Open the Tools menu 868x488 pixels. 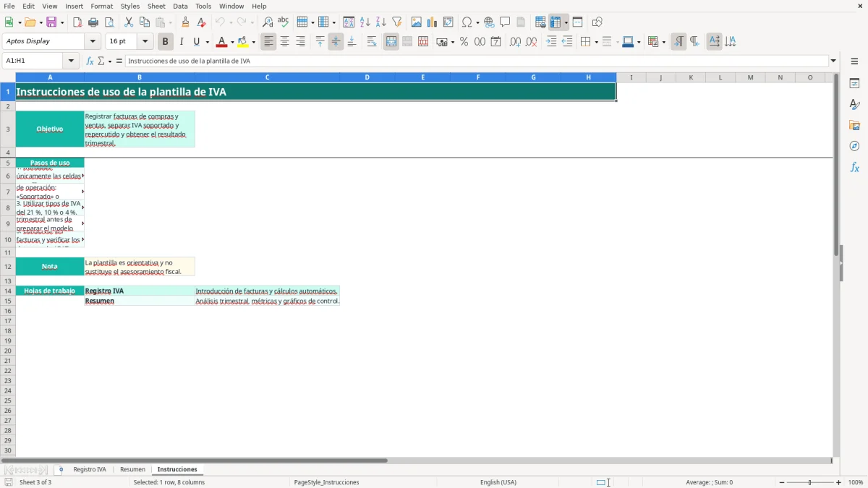tap(203, 6)
